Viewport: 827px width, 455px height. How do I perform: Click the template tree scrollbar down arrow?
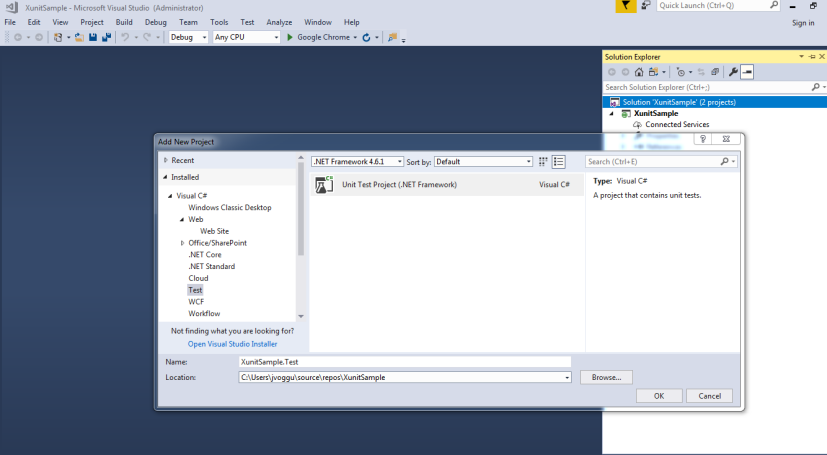pos(301,316)
